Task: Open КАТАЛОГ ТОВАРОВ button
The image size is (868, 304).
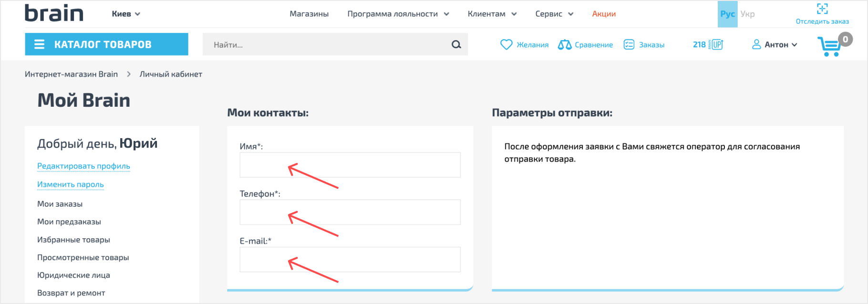Action: [x=106, y=44]
